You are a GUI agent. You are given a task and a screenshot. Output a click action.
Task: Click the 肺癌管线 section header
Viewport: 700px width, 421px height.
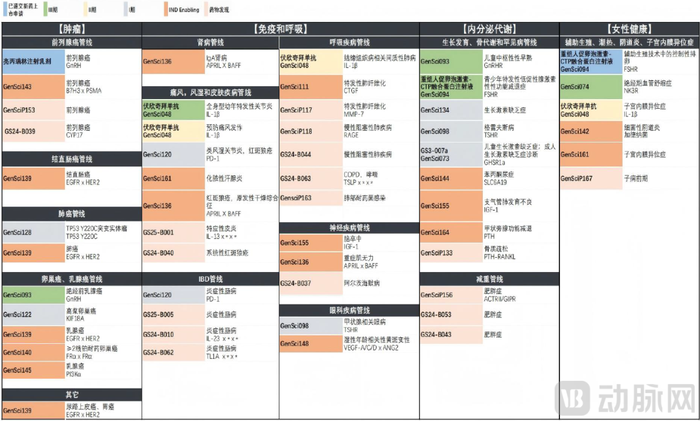[72, 214]
